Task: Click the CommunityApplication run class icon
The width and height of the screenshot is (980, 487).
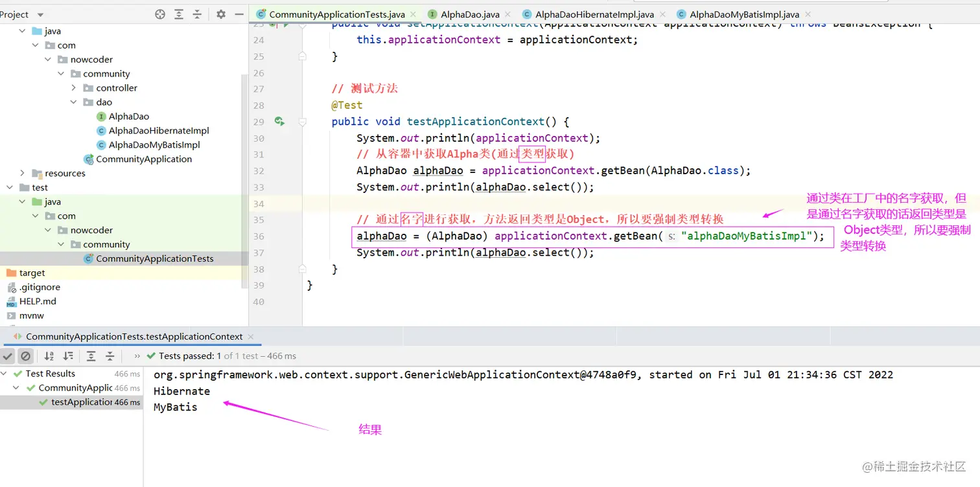Action: [x=89, y=159]
